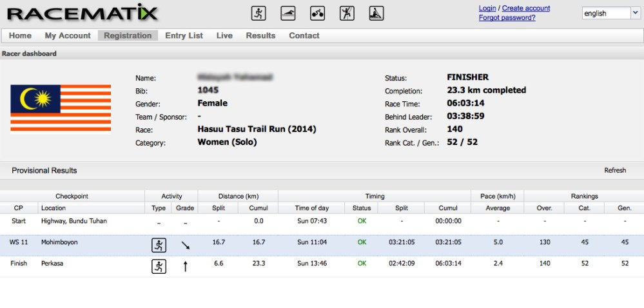Switch to the Live page

point(224,35)
